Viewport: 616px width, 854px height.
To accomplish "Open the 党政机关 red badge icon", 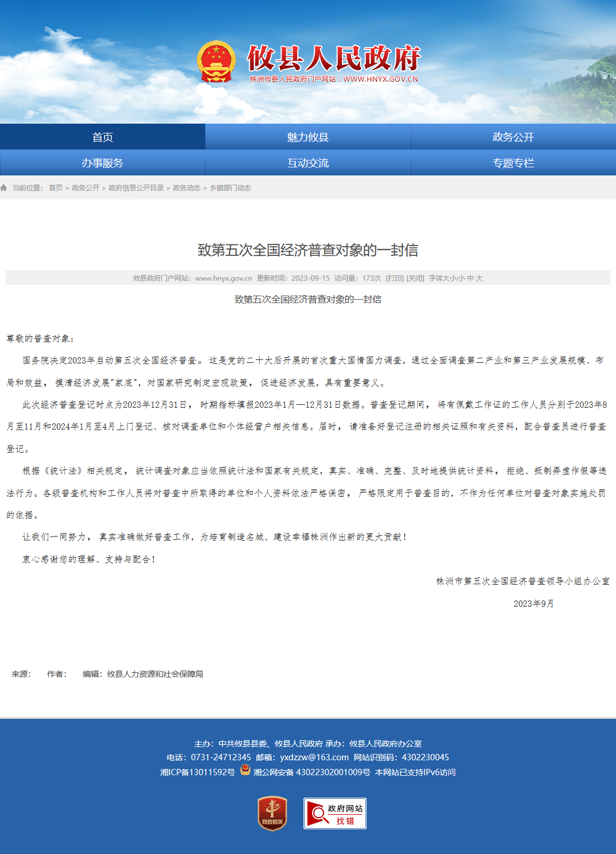I will coord(272,813).
